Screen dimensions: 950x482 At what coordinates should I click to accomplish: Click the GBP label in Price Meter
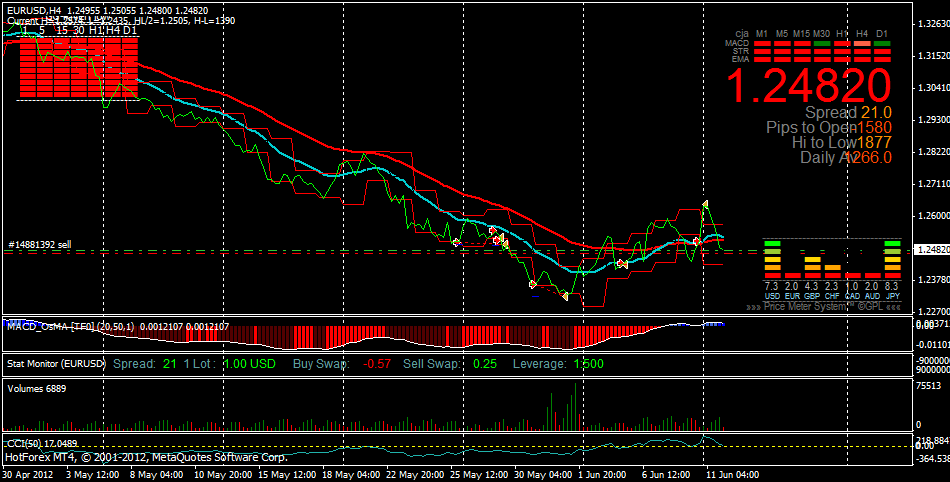coord(812,296)
